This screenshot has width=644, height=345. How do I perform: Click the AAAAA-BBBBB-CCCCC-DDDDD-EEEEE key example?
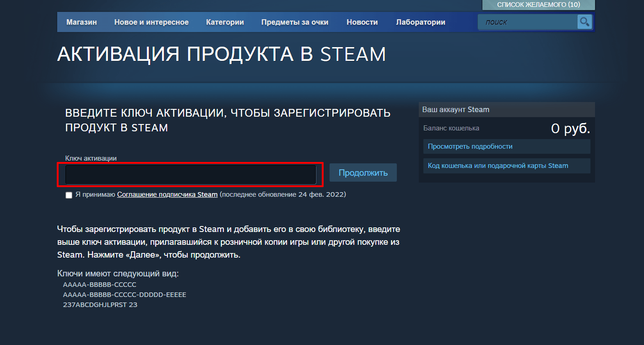124,295
